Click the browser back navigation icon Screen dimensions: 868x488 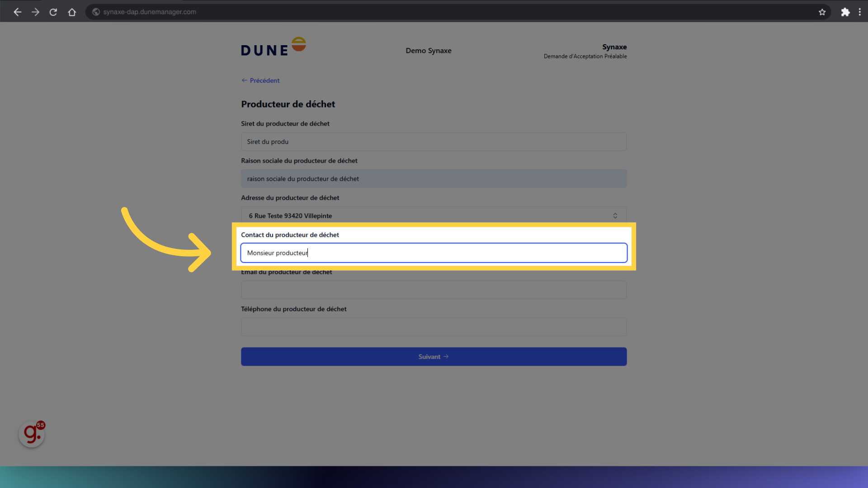pos(17,12)
